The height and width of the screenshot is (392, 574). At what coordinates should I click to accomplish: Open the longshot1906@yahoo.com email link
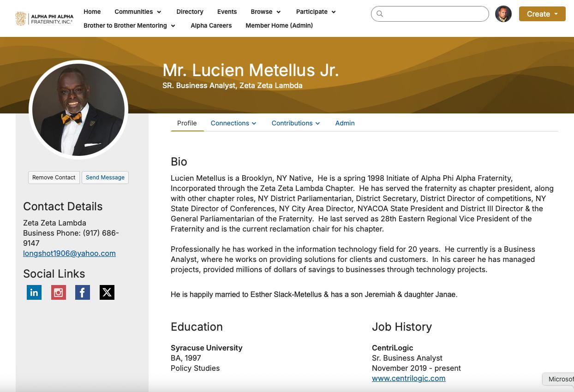pyautogui.click(x=69, y=253)
